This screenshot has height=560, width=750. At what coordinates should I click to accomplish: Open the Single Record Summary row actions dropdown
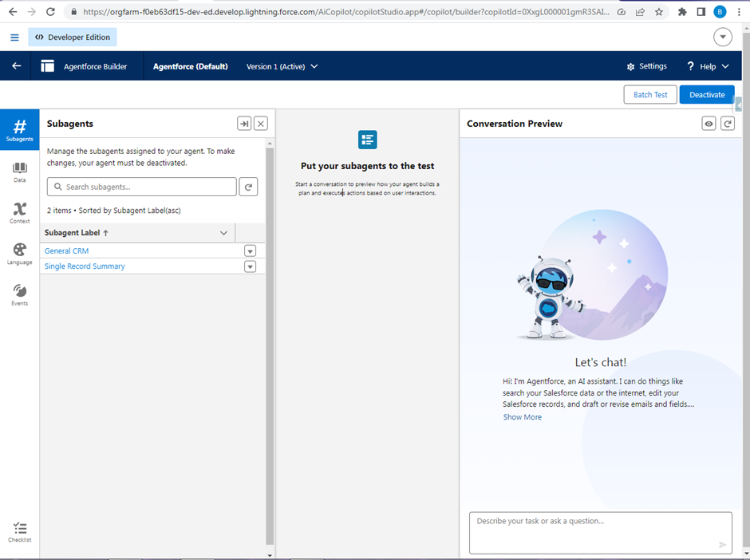coord(251,266)
